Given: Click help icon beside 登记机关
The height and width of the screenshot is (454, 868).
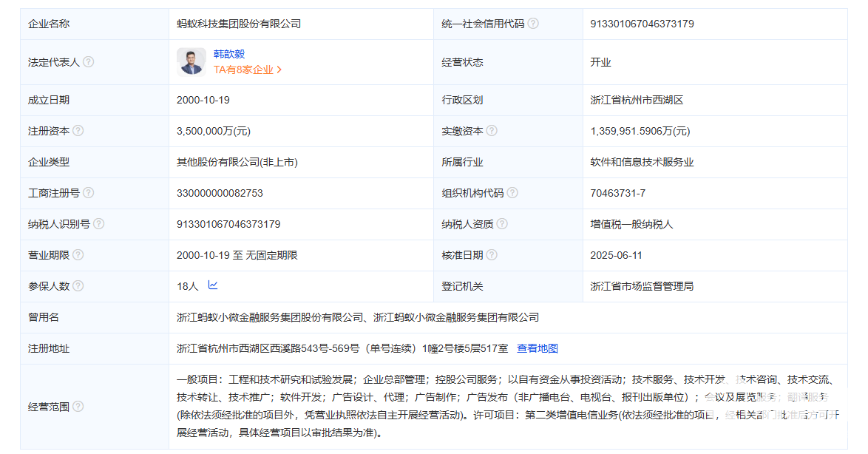Looking at the screenshot, I should (492, 286).
